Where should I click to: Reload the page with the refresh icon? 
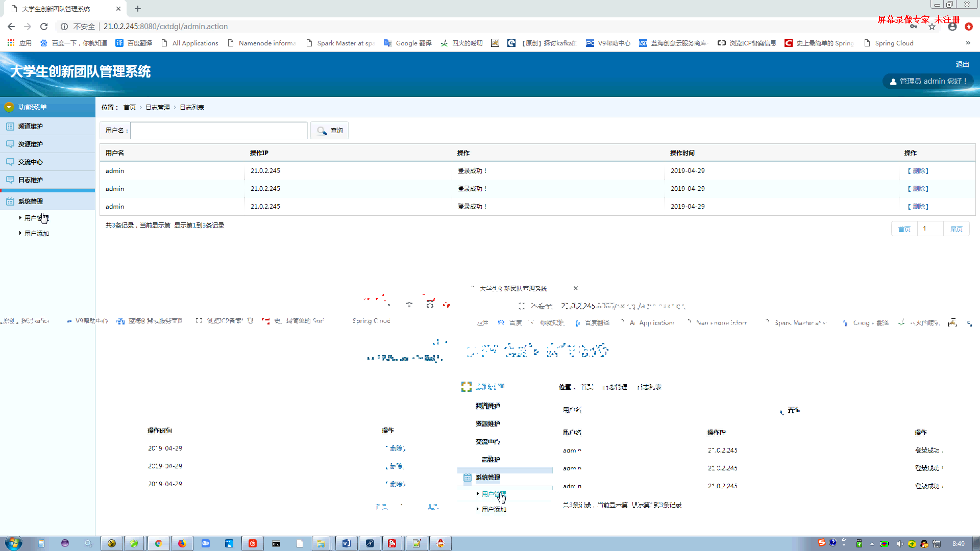tap(44, 27)
